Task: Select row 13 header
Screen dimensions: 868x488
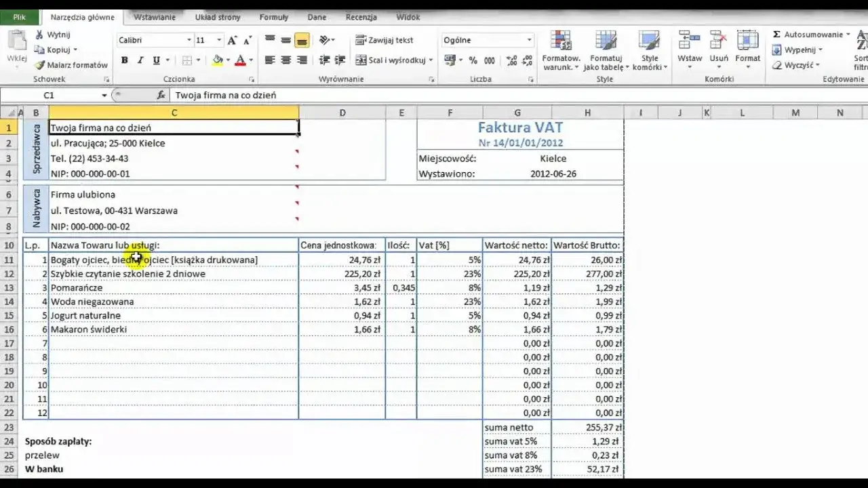Action: (9, 288)
